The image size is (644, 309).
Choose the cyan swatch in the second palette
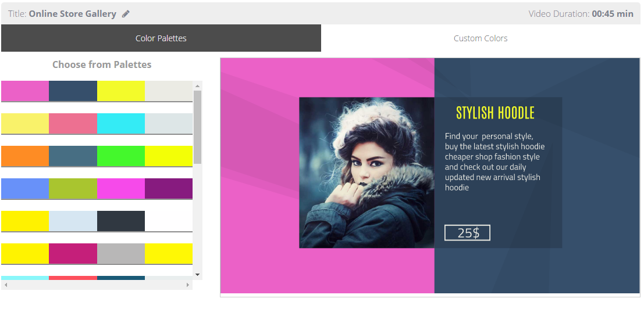121,123
